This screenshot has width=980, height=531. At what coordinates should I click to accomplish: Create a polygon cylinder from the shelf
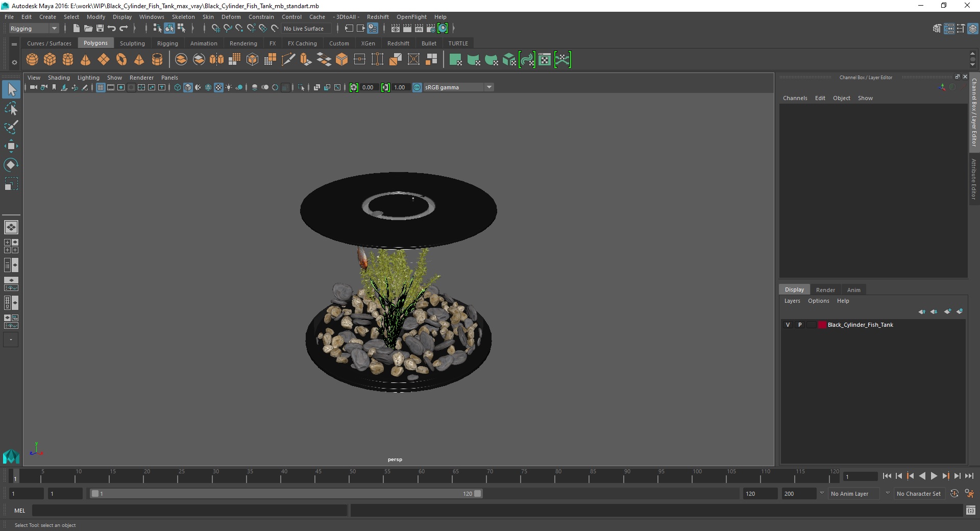(x=68, y=60)
